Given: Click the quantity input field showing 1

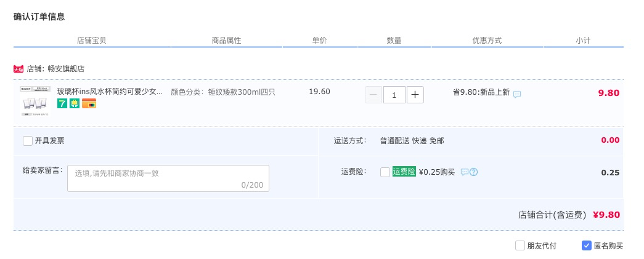Looking at the screenshot, I should (x=394, y=95).
